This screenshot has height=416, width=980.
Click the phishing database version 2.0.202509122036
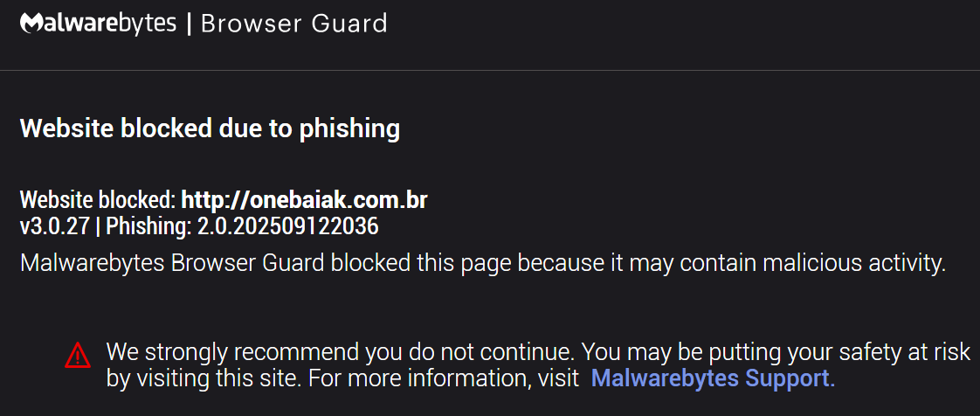[287, 226]
